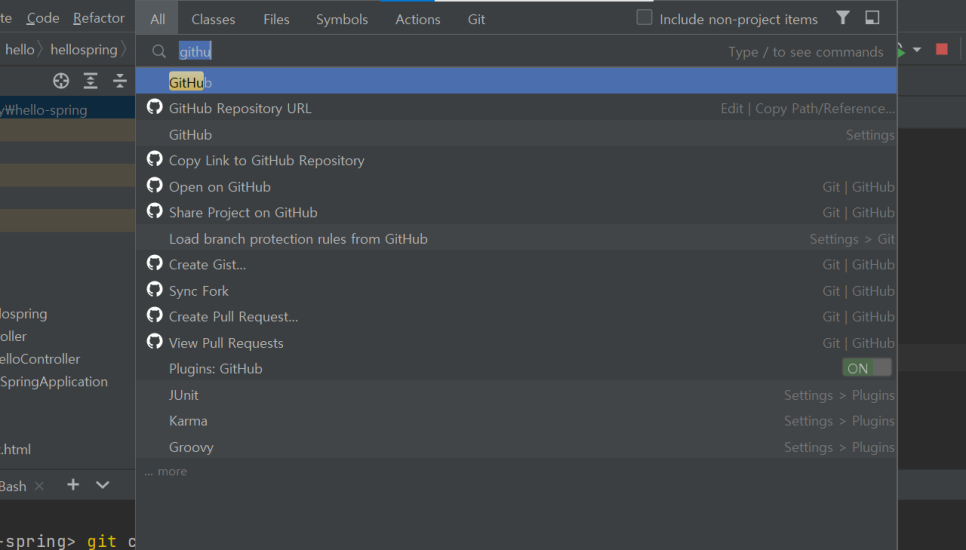This screenshot has height=550, width=966.
Task: Click GitHub icon beside View Pull Requests
Action: (155, 341)
